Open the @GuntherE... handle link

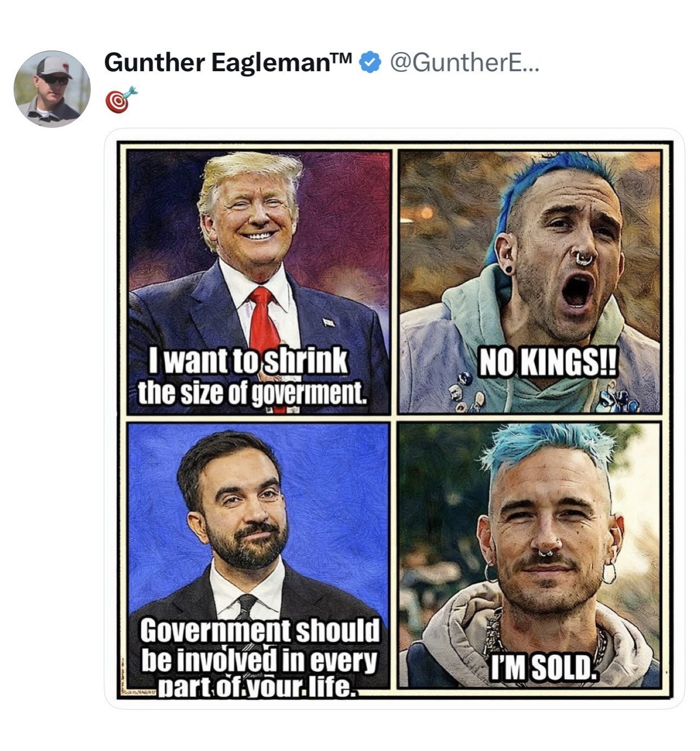click(465, 62)
